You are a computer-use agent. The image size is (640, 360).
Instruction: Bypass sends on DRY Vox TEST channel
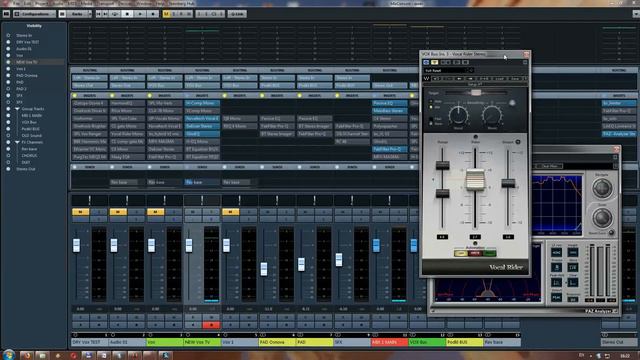(x=74, y=167)
